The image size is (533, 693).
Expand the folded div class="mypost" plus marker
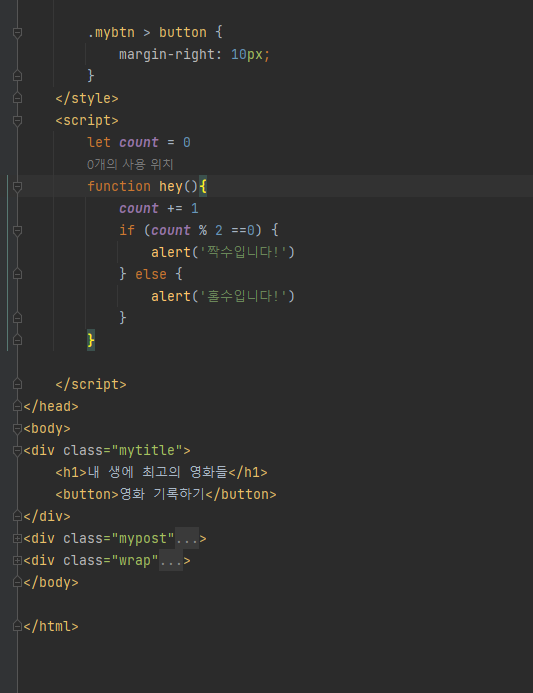pyautogui.click(x=17, y=538)
